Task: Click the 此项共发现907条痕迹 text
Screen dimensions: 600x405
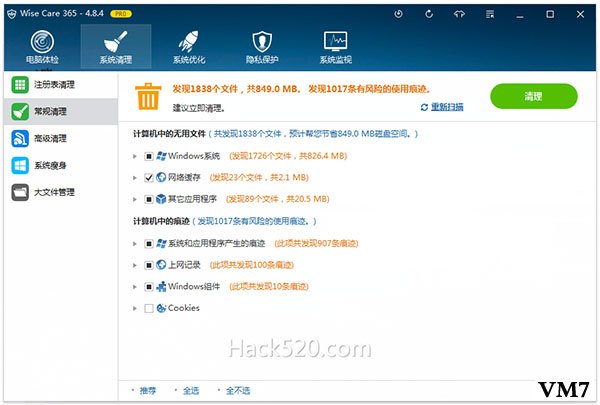Action: pyautogui.click(x=316, y=243)
